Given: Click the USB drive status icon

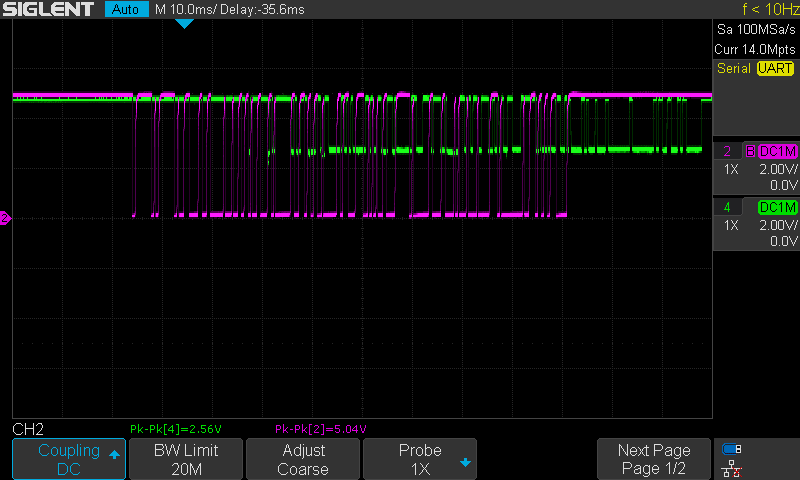Looking at the screenshot, I should [732, 449].
